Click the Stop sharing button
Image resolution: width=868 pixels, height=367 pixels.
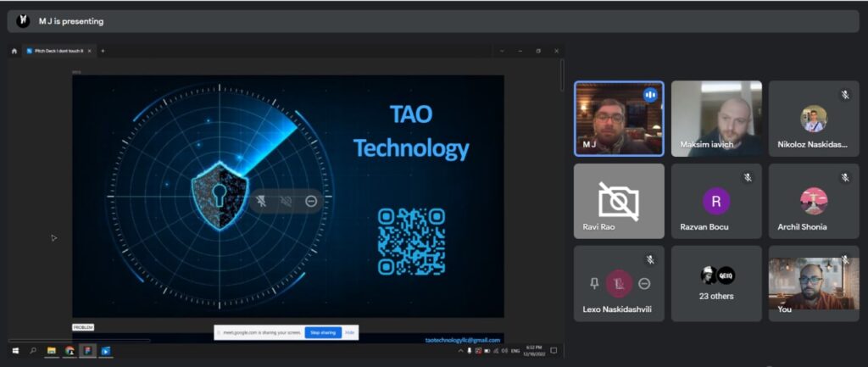click(x=324, y=332)
